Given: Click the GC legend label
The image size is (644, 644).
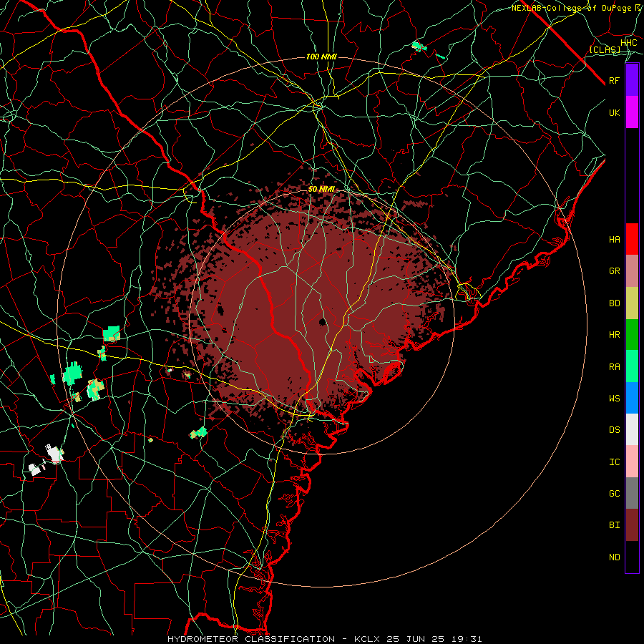Looking at the screenshot, I should [x=615, y=494].
